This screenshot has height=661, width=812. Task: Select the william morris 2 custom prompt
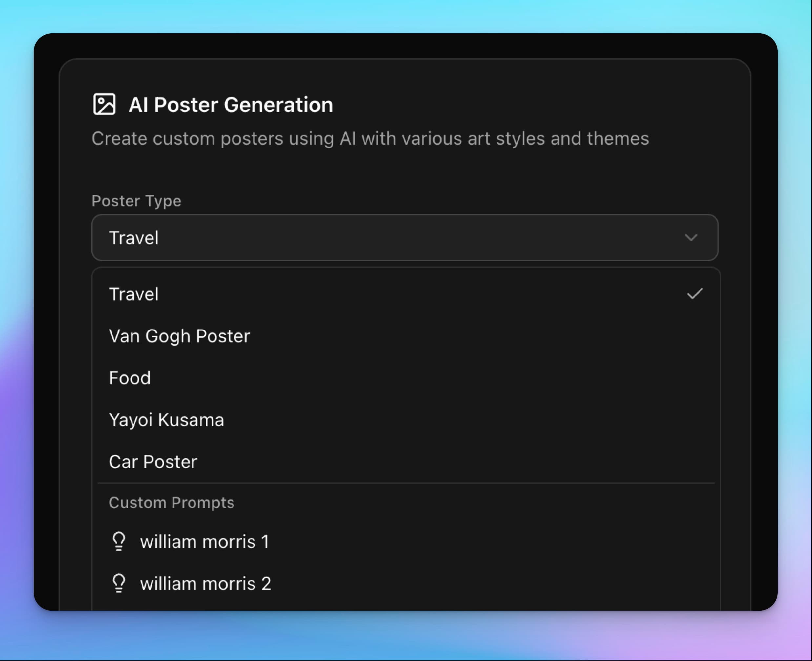206,583
